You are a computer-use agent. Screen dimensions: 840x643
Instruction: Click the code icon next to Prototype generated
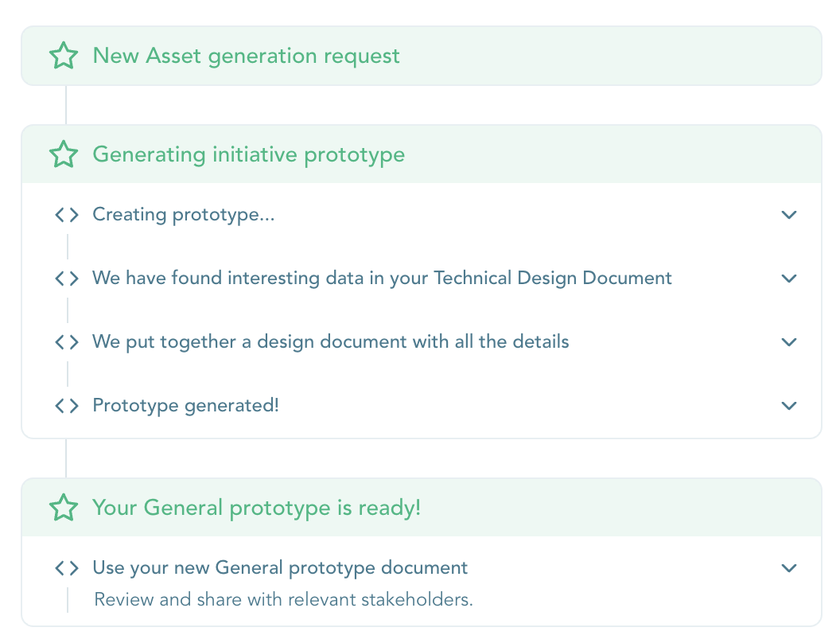click(67, 405)
